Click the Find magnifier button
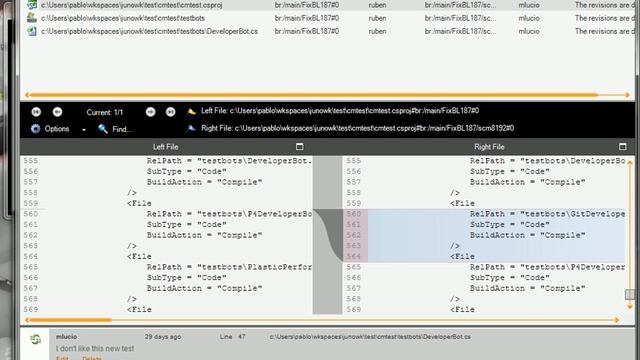This screenshot has width=640, height=360. pos(103,129)
